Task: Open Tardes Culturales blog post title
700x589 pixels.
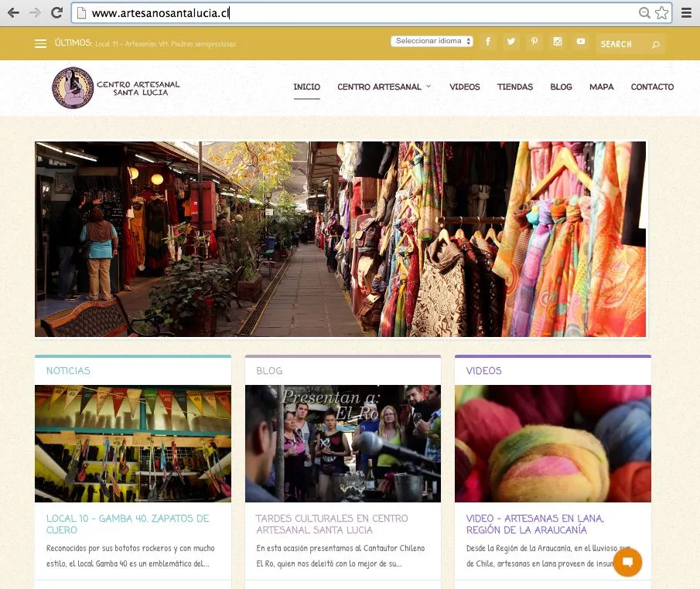Action: (x=332, y=524)
